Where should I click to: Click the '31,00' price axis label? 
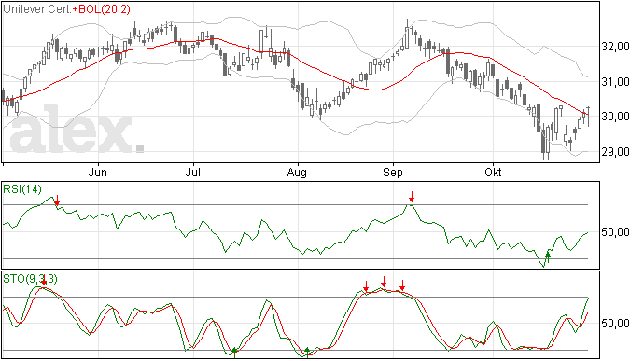pyautogui.click(x=615, y=82)
